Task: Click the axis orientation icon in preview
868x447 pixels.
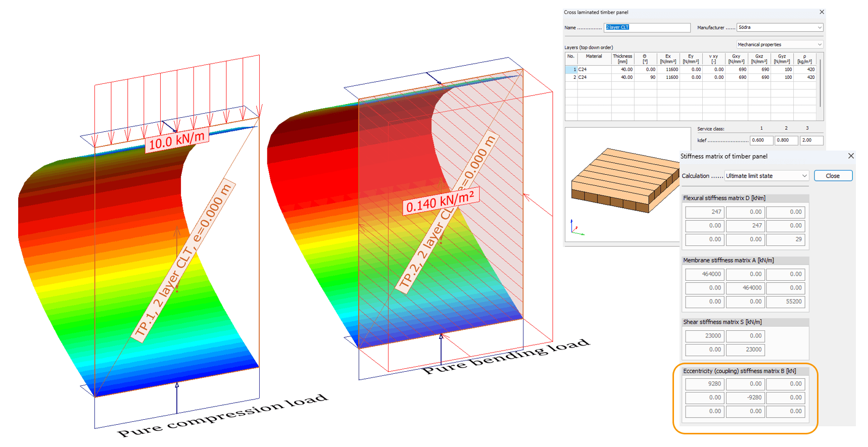Action: click(x=576, y=228)
